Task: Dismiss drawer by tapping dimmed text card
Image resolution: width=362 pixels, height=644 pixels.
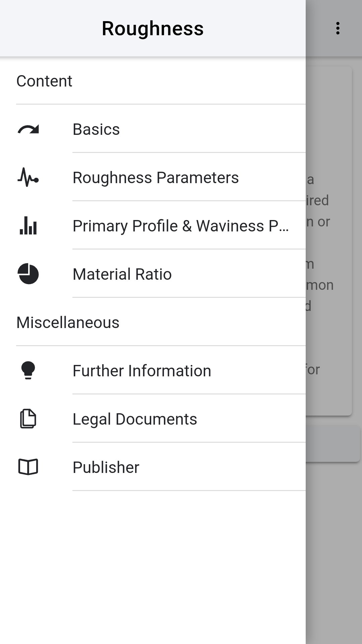Action: [x=328, y=241]
